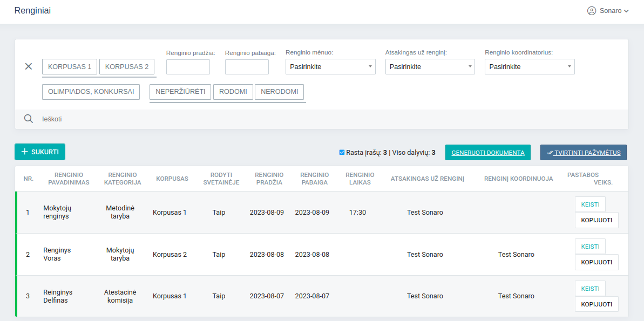Select the RODOMI filter tab
644x321 pixels.
(x=233, y=92)
